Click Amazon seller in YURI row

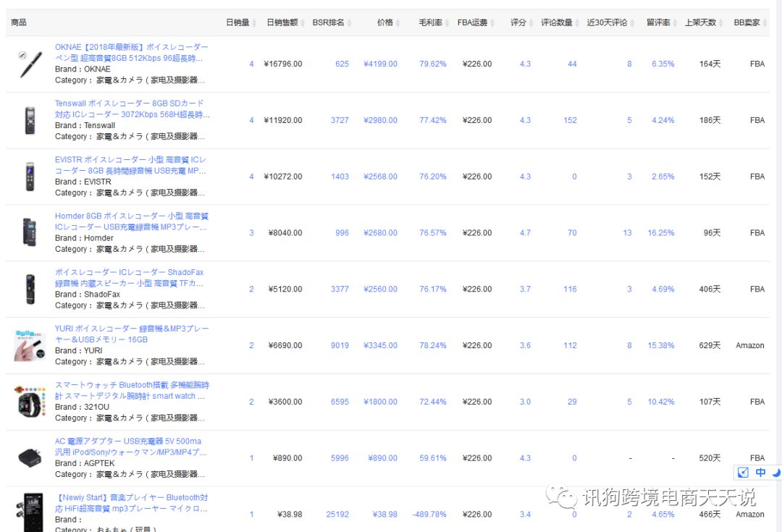[x=749, y=345]
